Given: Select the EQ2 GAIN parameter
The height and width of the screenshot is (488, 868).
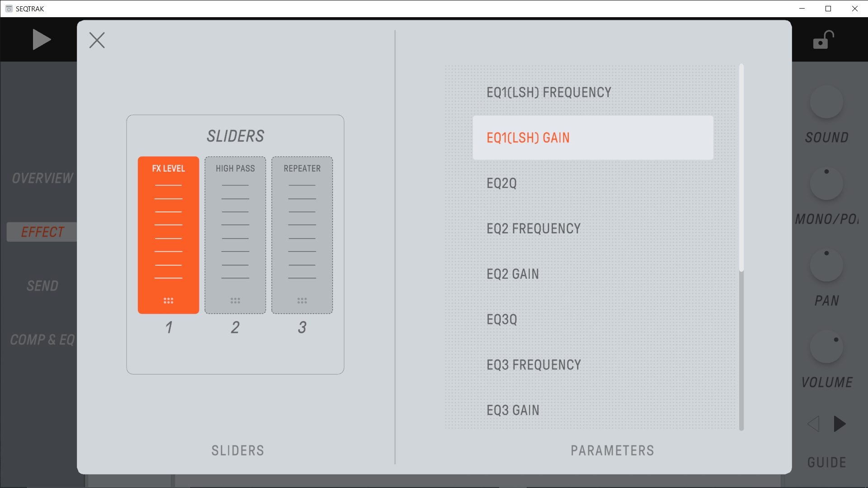Looking at the screenshot, I should (513, 274).
